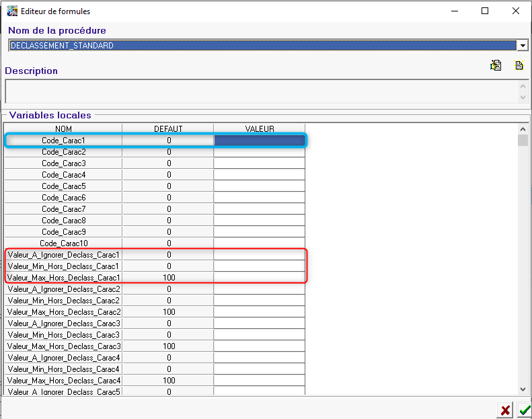This screenshot has width=532, height=419.
Task: Click the NOM column header
Action: pyautogui.click(x=63, y=128)
